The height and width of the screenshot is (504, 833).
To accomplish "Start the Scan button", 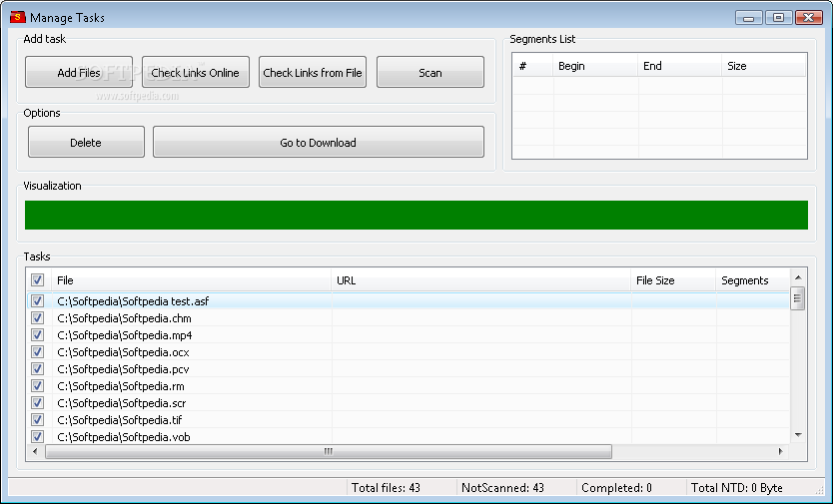I will click(x=430, y=72).
